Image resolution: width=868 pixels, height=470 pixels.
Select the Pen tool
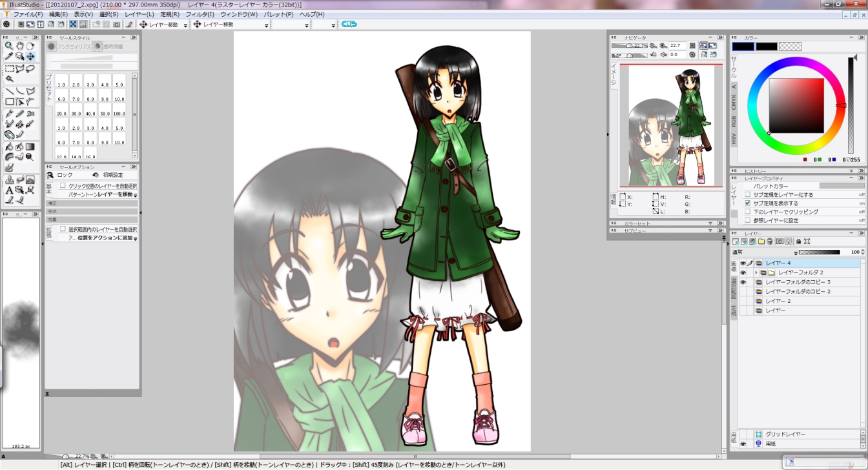9,114
